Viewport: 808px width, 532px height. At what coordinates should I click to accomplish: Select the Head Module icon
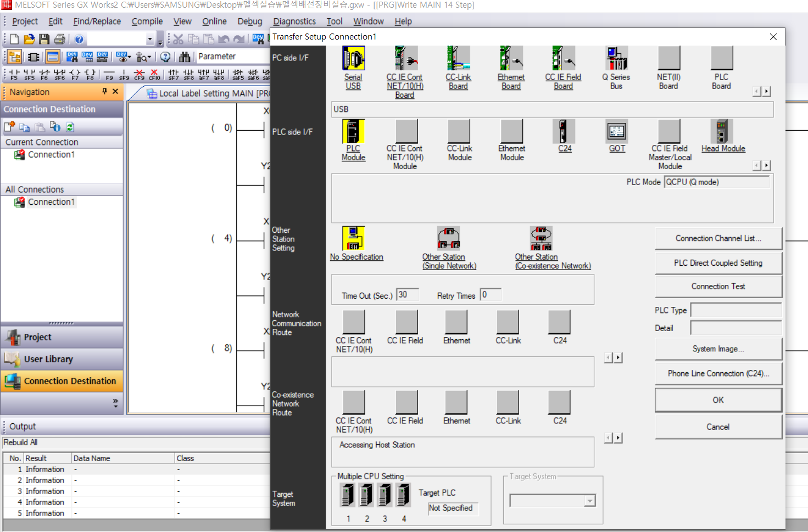(x=722, y=131)
